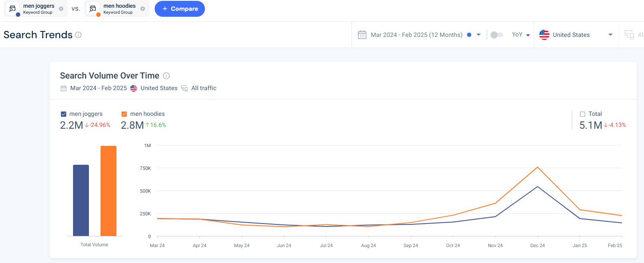Click info icon beside Search Volume Over Time
The image size is (644, 263).
click(x=166, y=76)
